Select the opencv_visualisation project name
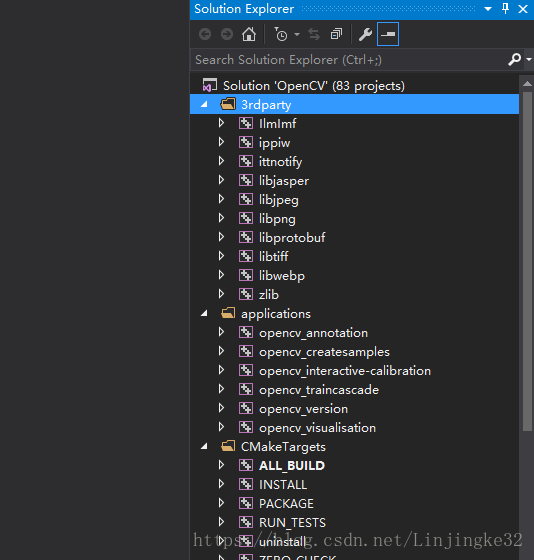 tap(317, 428)
